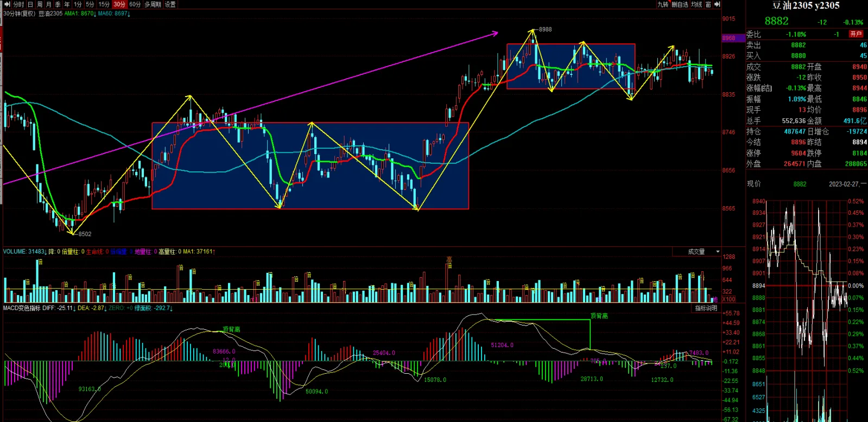Click the MA1: 37161 volume label

(x=199, y=252)
